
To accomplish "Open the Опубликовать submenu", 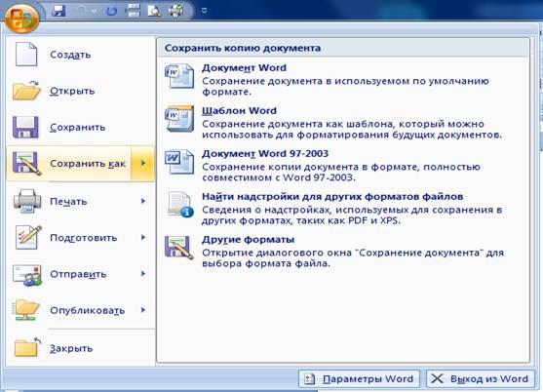I will tap(80, 310).
